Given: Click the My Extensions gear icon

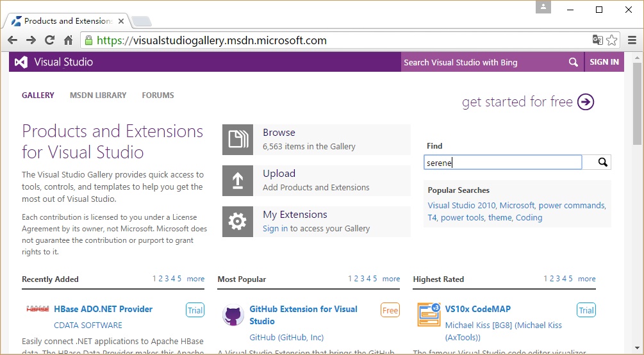Looking at the screenshot, I should click(x=238, y=222).
